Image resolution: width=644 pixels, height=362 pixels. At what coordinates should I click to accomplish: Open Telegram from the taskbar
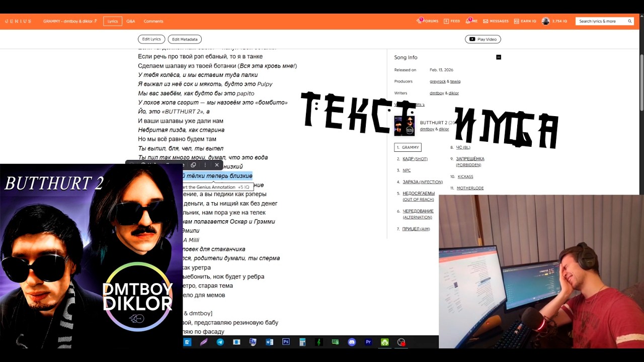(220, 342)
